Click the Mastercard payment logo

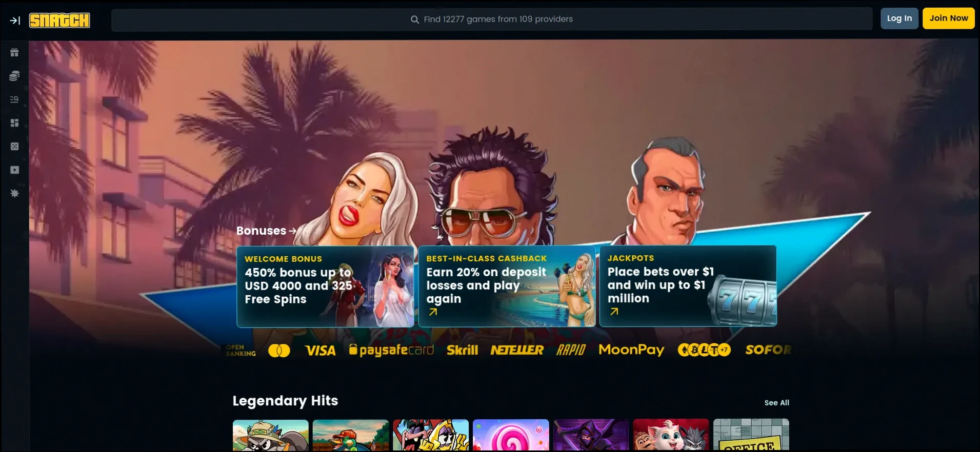point(279,351)
